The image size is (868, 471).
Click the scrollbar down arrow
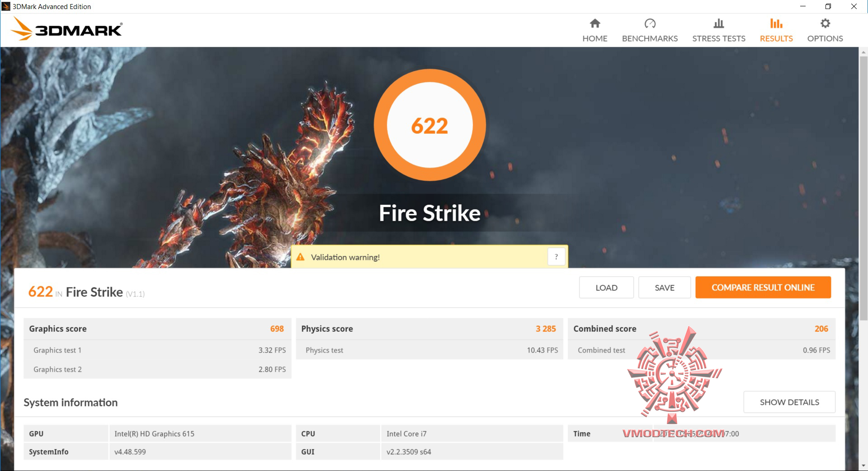[x=863, y=466]
